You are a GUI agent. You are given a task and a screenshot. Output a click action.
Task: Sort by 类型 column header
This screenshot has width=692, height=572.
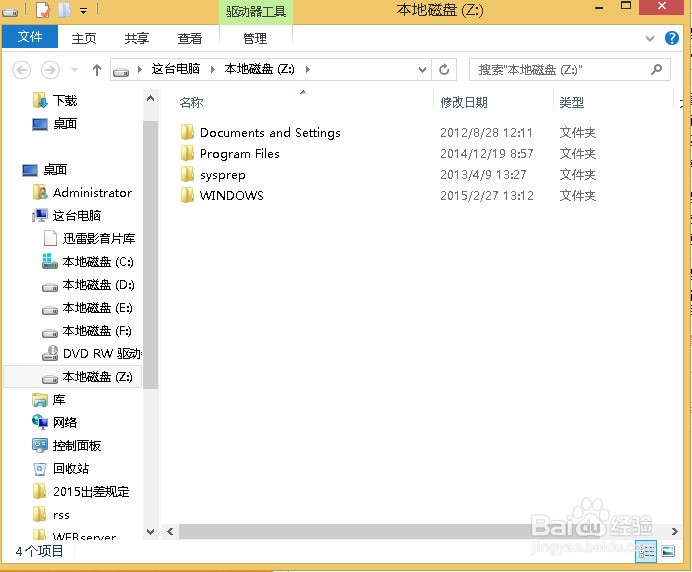tap(572, 103)
